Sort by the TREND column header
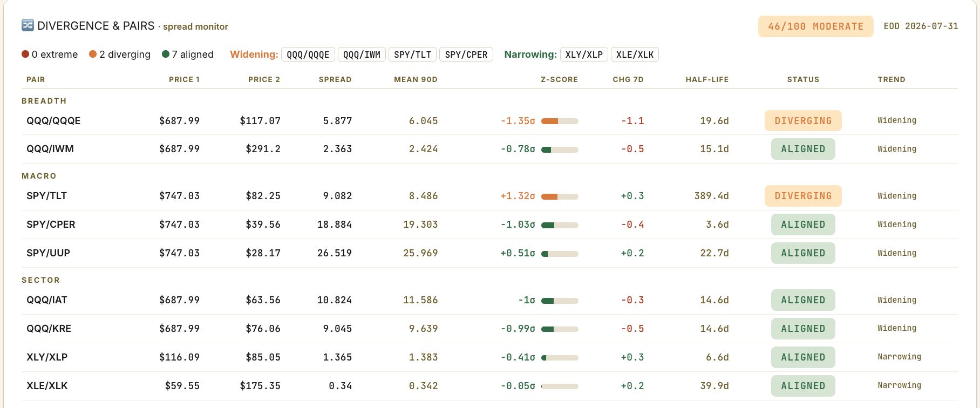Viewport: 980px width, 408px height. tap(891, 79)
